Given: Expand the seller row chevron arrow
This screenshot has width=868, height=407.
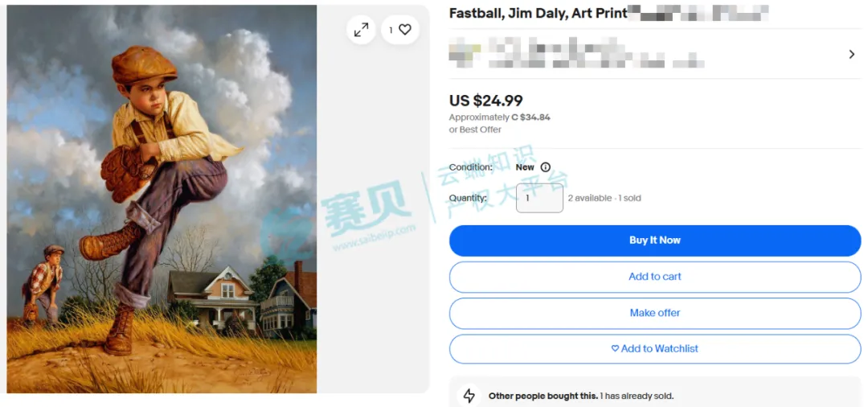Looking at the screenshot, I should click(x=851, y=55).
